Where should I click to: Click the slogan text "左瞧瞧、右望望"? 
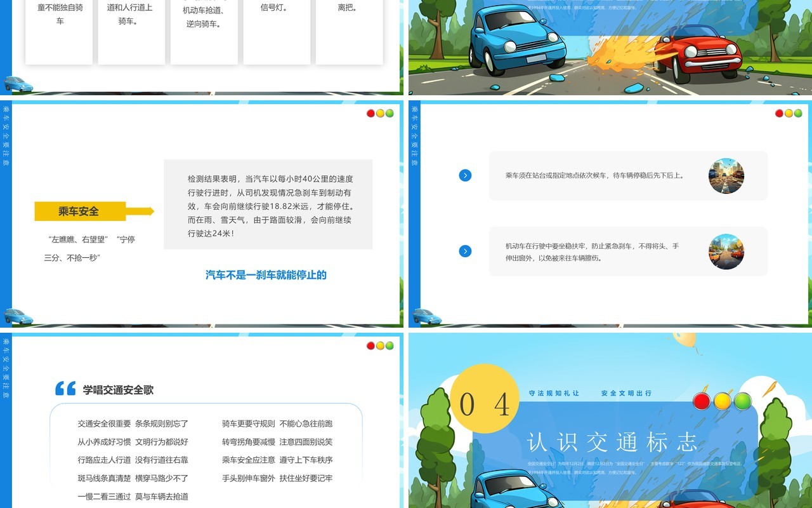[79, 239]
